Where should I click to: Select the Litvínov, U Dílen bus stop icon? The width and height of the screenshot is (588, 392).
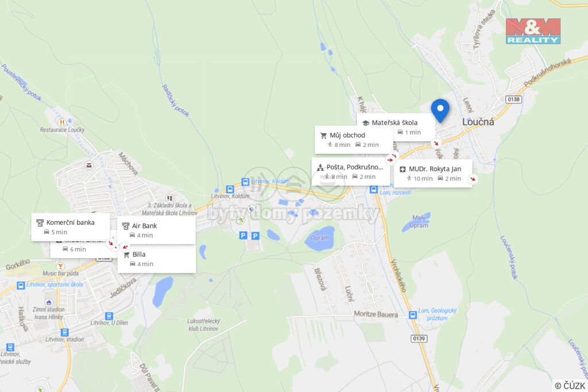coord(109,316)
